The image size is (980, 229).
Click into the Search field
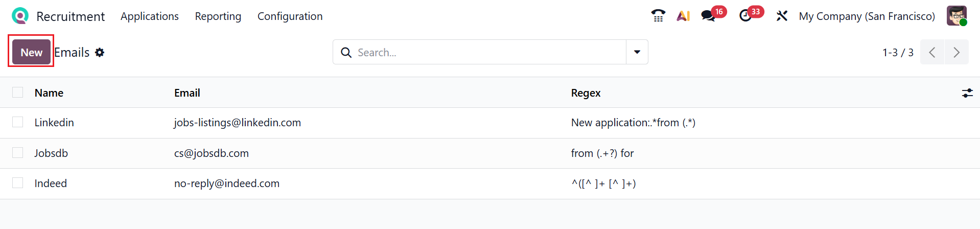[485, 52]
